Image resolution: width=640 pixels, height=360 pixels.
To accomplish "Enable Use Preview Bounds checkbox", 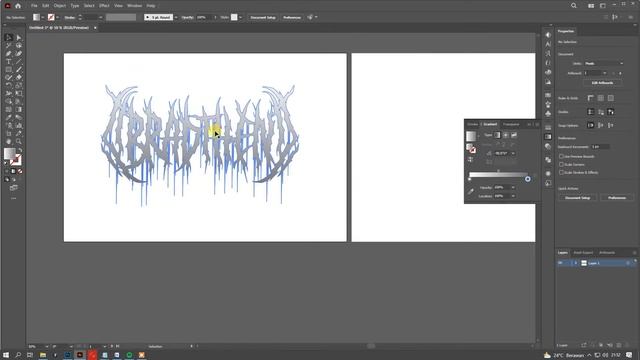I will pyautogui.click(x=561, y=156).
